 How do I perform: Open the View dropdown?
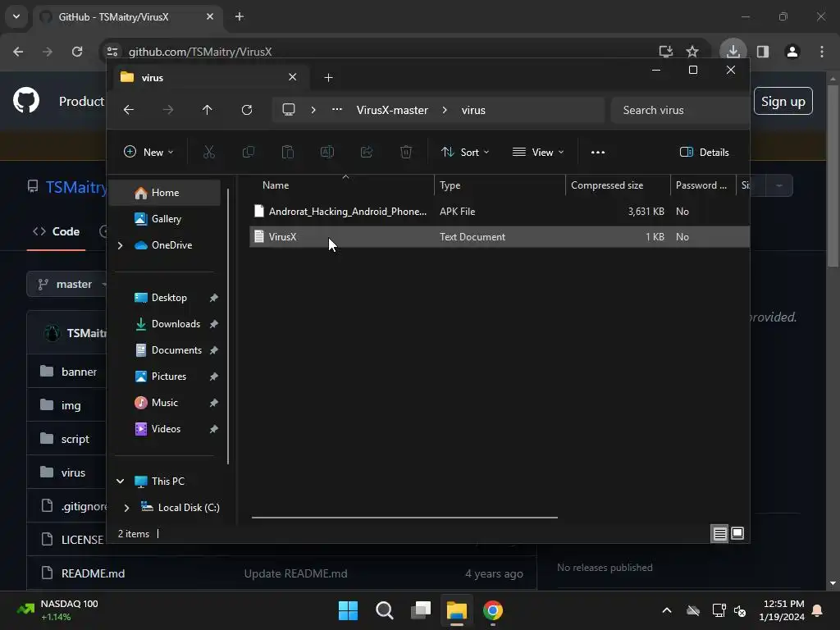tap(538, 152)
